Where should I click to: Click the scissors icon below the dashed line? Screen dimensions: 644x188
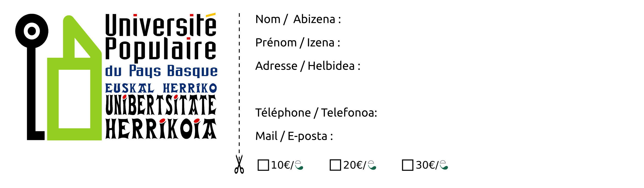click(239, 164)
